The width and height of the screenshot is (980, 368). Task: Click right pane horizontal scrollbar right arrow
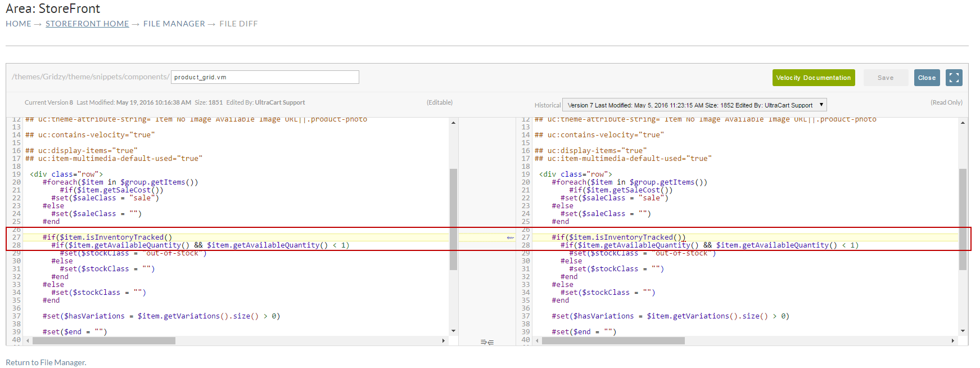coord(953,340)
